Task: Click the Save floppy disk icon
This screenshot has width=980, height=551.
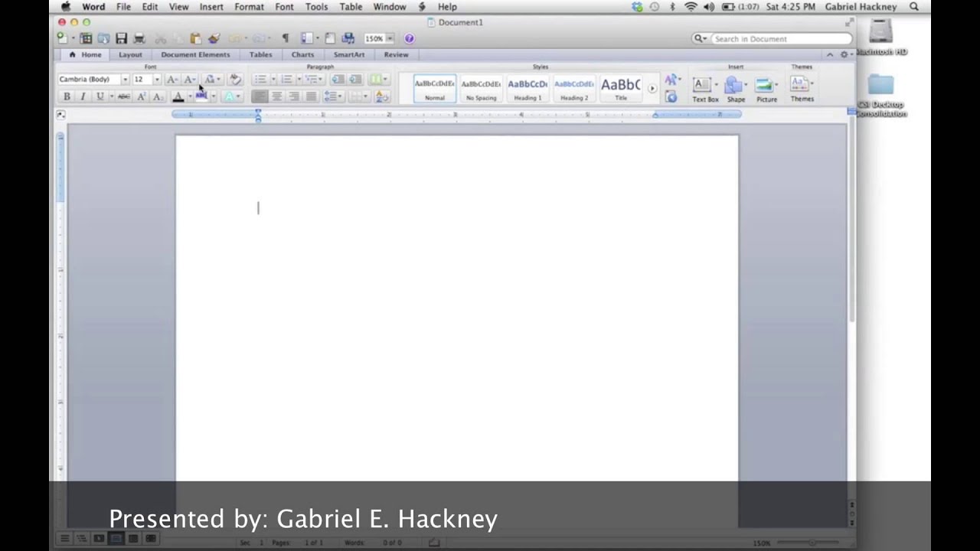Action: [x=121, y=38]
